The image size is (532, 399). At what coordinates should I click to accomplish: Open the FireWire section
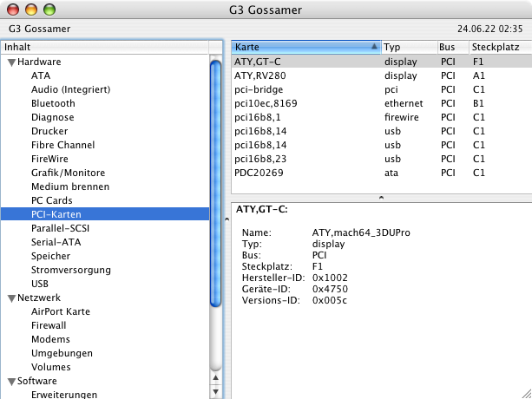point(49,159)
